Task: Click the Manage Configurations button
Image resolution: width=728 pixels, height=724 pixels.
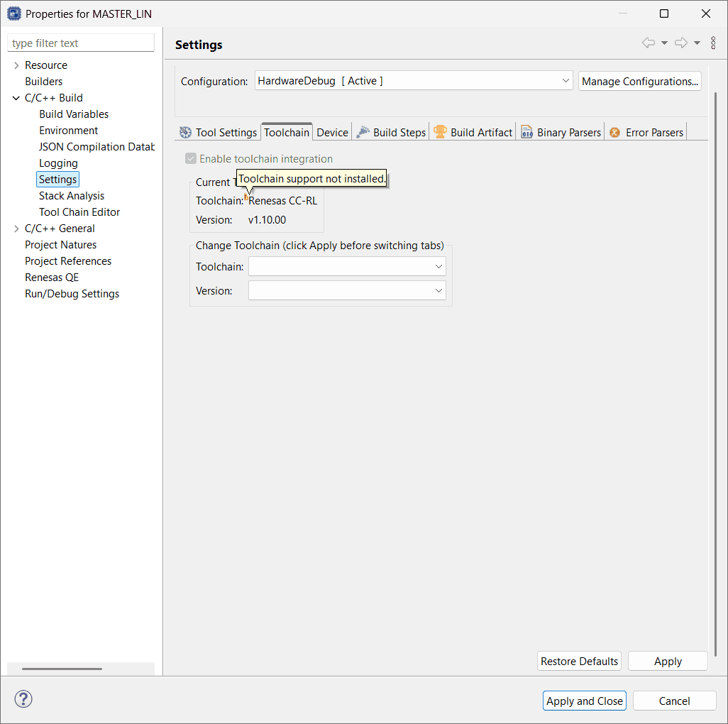Action: [639, 81]
